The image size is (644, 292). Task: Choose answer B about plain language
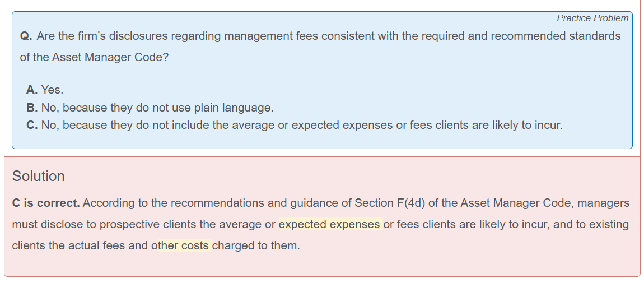click(x=150, y=108)
